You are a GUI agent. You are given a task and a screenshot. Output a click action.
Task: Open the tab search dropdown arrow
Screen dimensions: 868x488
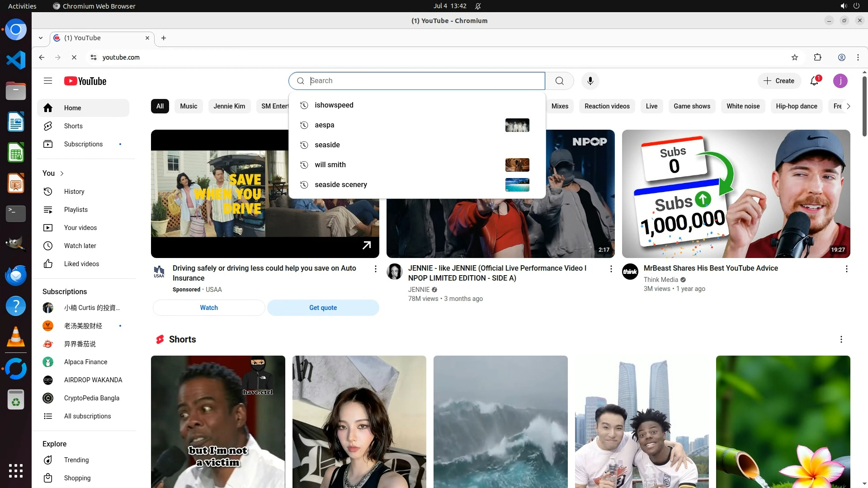tap(41, 38)
